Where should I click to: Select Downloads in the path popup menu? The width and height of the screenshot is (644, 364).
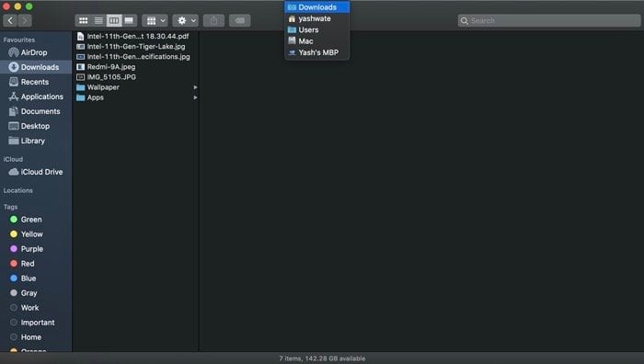point(317,7)
